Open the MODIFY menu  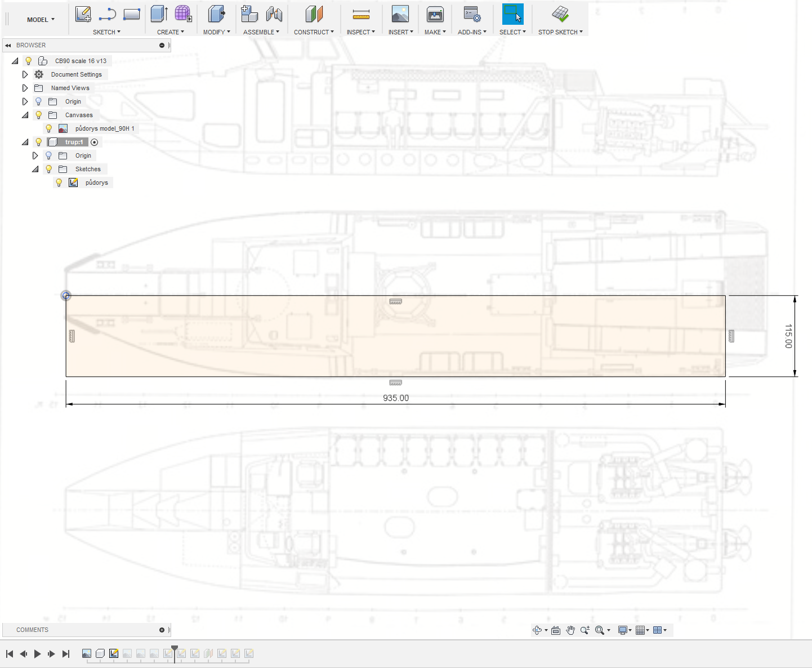[217, 32]
